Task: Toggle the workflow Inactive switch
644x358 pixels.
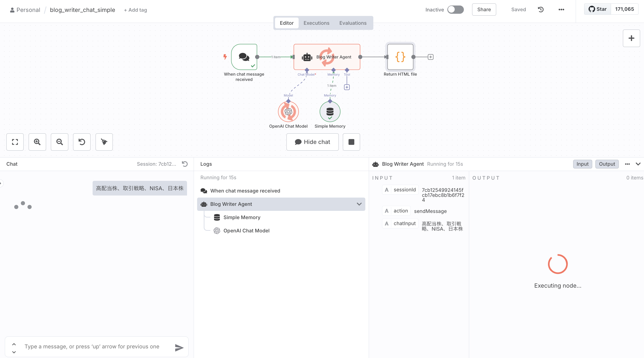Action: pyautogui.click(x=455, y=10)
